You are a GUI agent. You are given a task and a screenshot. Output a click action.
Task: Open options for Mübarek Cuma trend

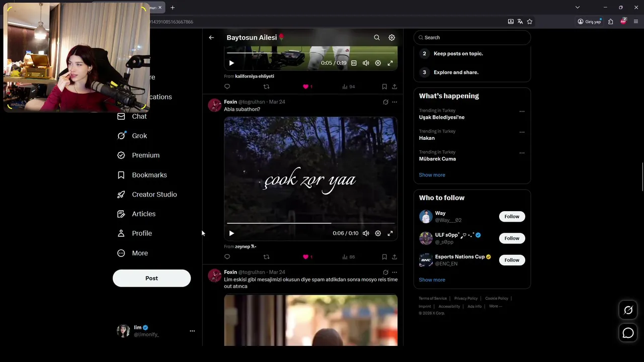[522, 153]
